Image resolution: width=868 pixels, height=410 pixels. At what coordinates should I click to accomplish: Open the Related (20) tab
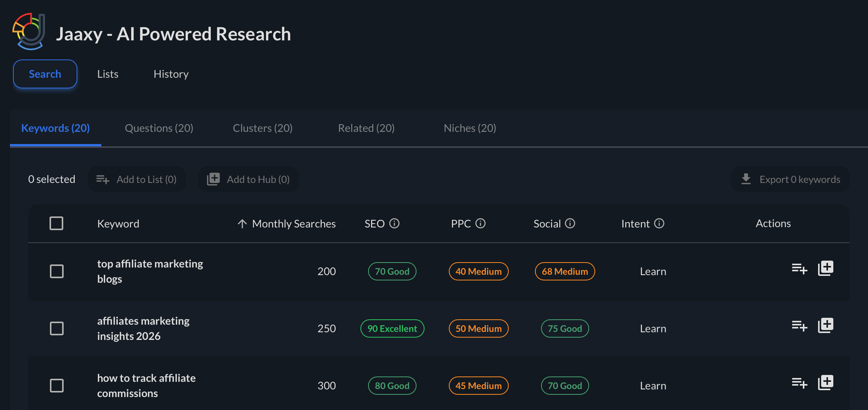[x=366, y=128]
